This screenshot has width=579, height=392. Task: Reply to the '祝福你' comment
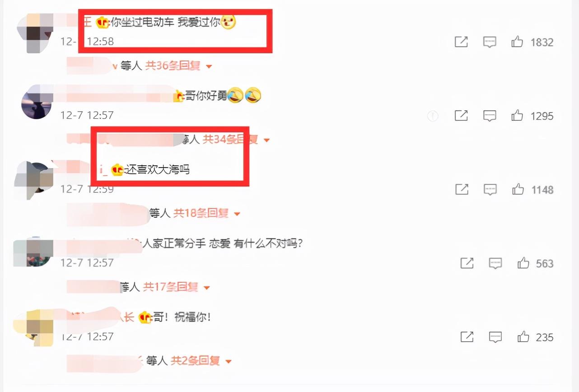click(496, 337)
